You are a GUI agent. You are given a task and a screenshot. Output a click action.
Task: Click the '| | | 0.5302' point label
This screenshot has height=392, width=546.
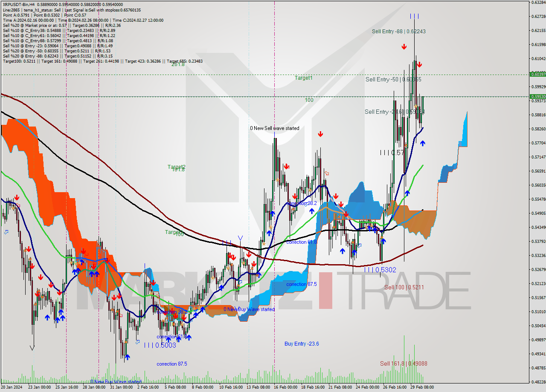coord(380,270)
